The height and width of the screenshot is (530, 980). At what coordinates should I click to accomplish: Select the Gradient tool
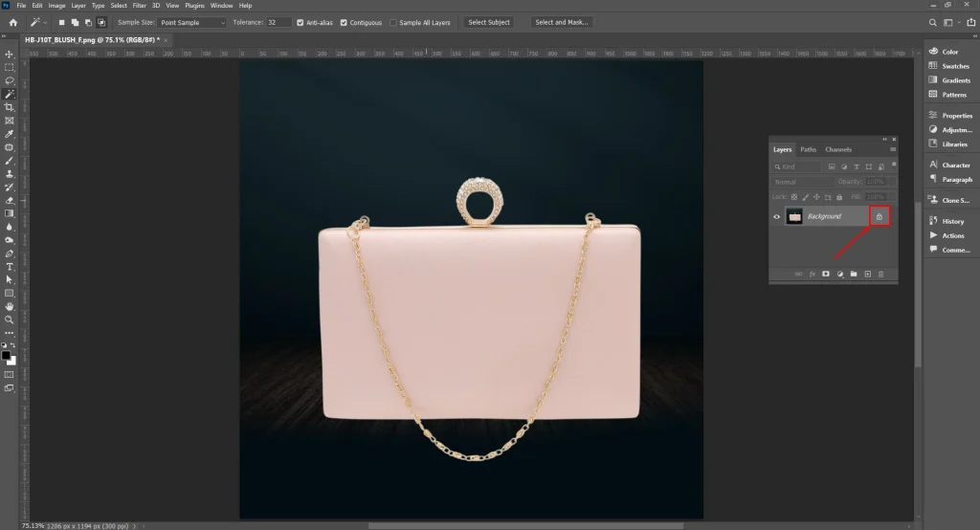[x=10, y=213]
